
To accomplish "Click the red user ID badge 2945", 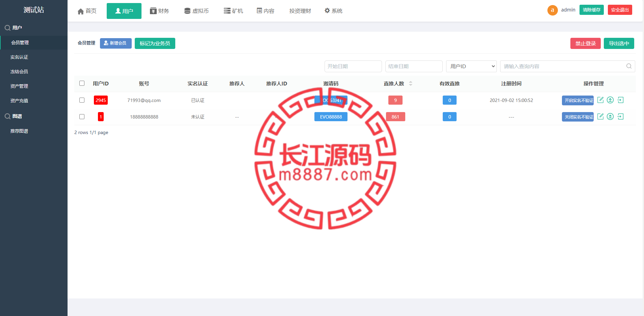I will (x=101, y=100).
